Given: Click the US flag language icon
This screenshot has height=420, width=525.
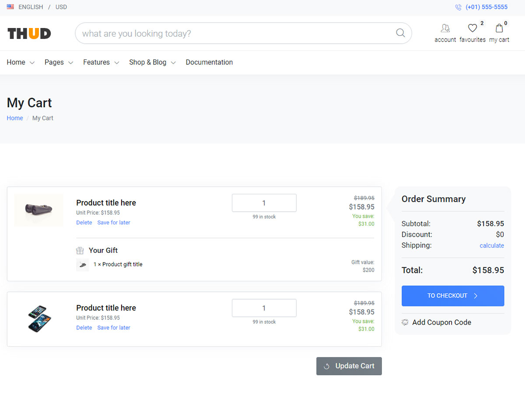Looking at the screenshot, I should (10, 7).
